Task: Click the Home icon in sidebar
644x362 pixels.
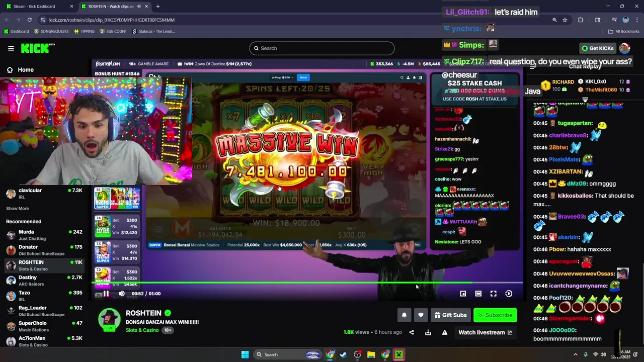Action: 10,70
